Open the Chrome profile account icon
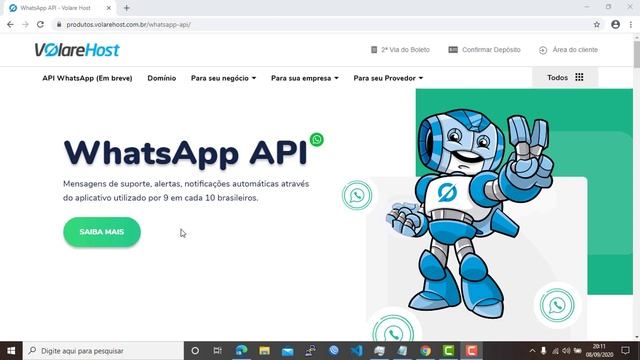This screenshot has width=640, height=360. [616, 24]
